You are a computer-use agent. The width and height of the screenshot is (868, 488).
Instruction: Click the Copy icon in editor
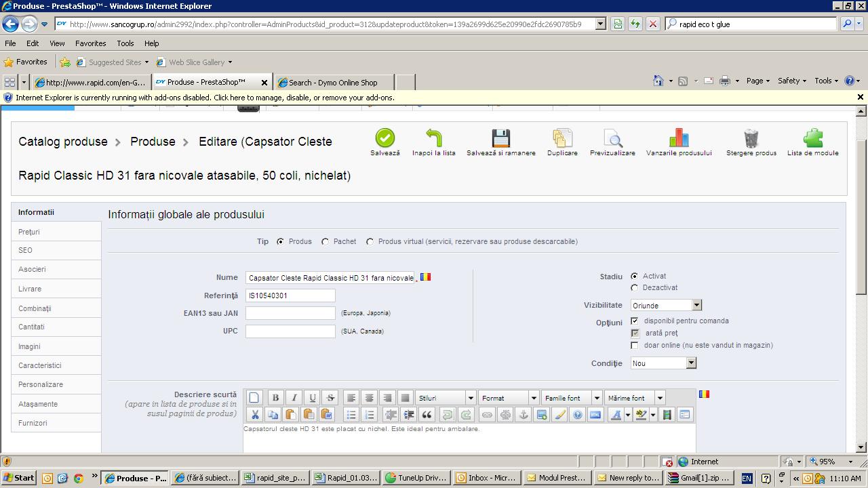click(x=273, y=415)
